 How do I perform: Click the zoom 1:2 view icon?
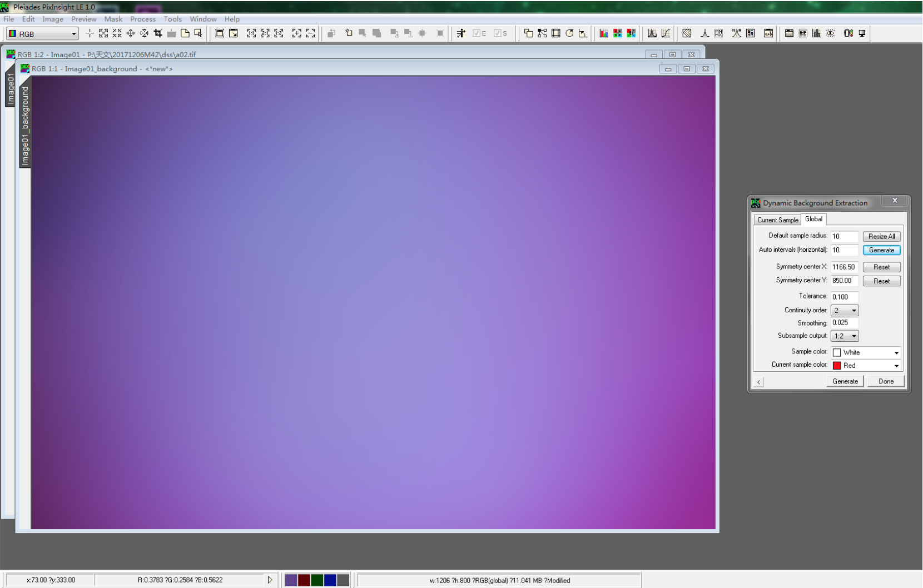coord(279,33)
